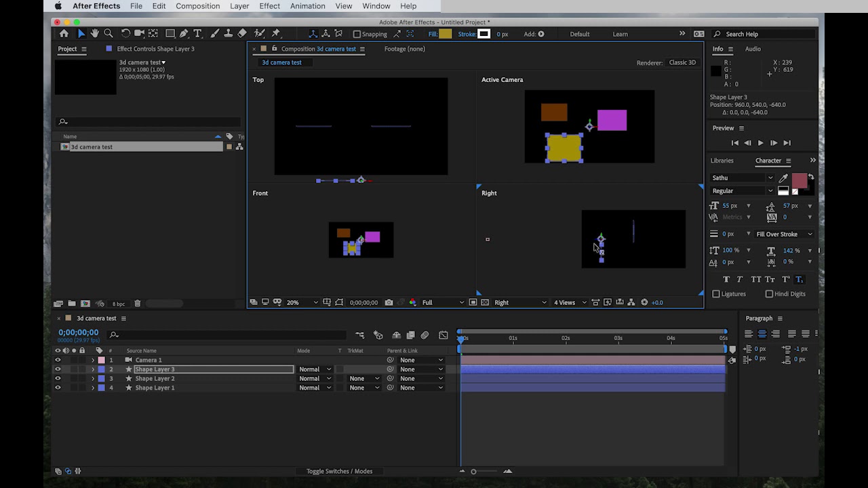Click the Local Axis Mode icon

[x=313, y=34]
